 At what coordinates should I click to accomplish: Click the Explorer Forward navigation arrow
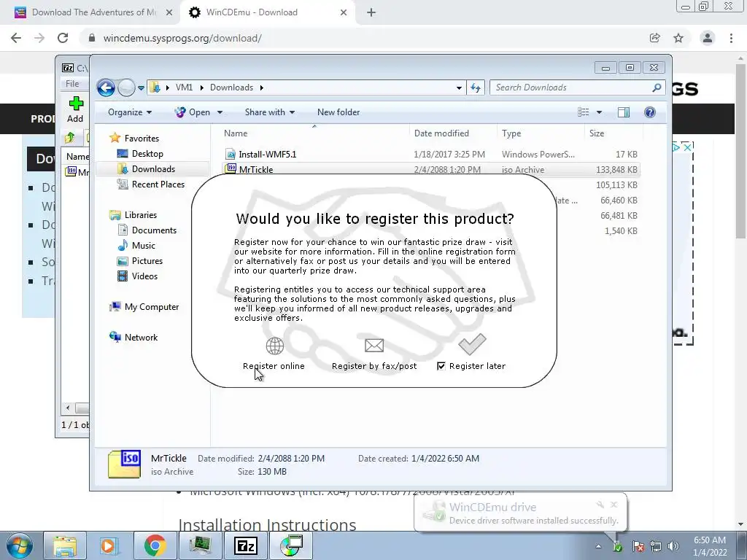coord(126,87)
